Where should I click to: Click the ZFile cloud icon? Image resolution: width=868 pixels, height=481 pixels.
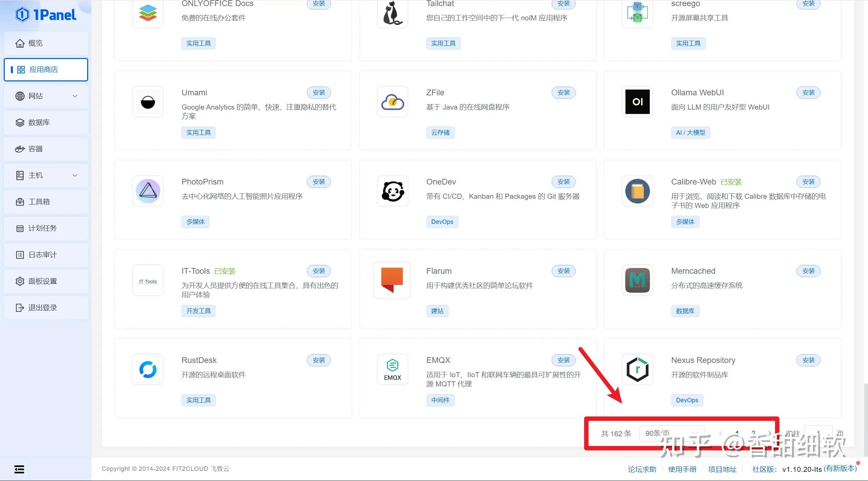[x=392, y=102]
